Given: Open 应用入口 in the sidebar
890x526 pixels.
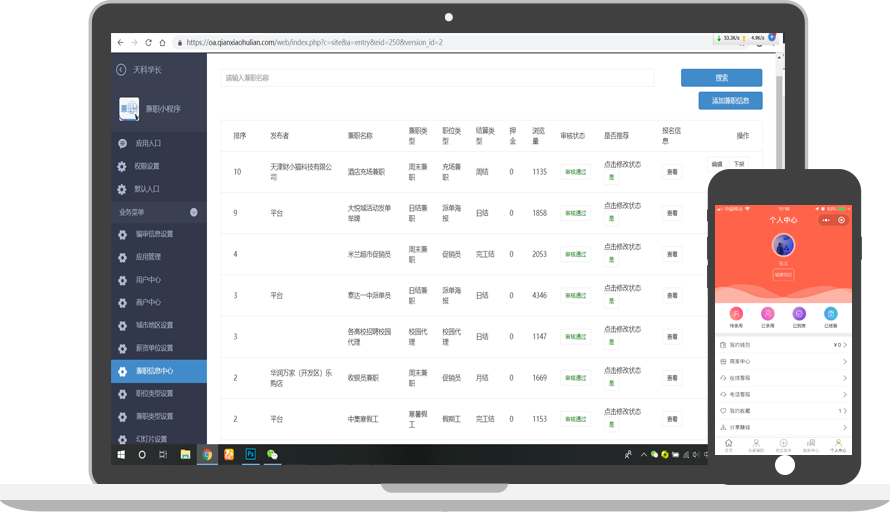Looking at the screenshot, I should click(x=148, y=144).
